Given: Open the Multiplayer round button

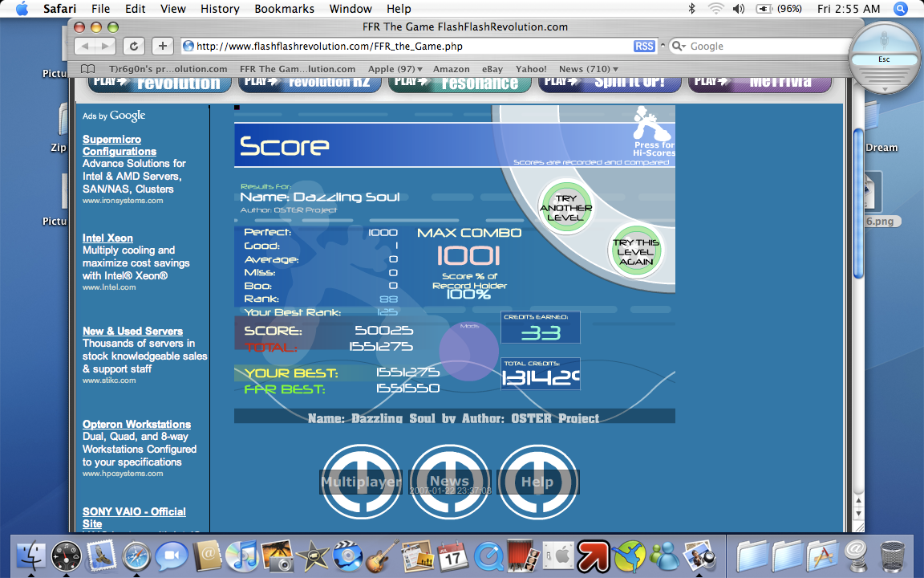Looking at the screenshot, I should pyautogui.click(x=361, y=482).
